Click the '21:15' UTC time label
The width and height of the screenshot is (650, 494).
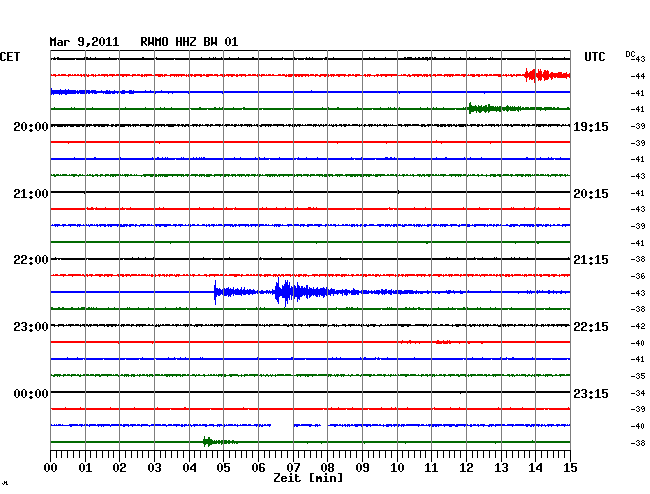pyautogui.click(x=591, y=260)
